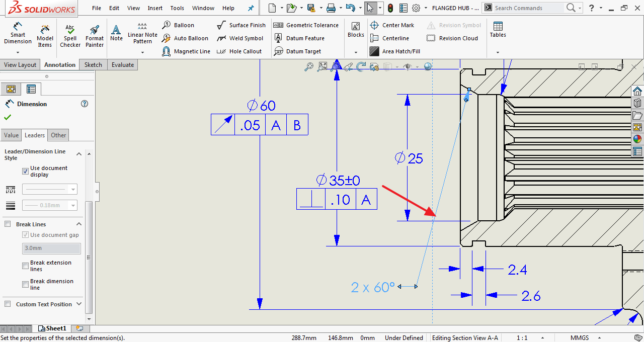Screen dimensions: 644x342
Task: Open the line style dropdown
Action: tap(50, 190)
